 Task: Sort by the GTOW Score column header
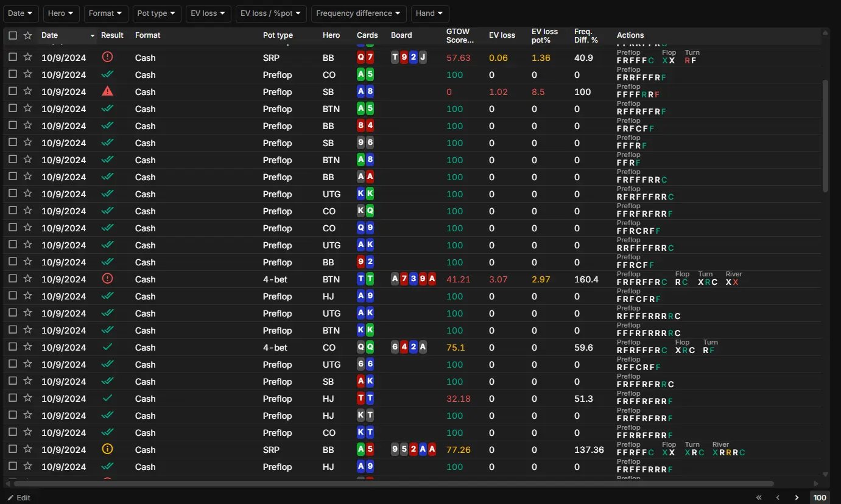460,35
